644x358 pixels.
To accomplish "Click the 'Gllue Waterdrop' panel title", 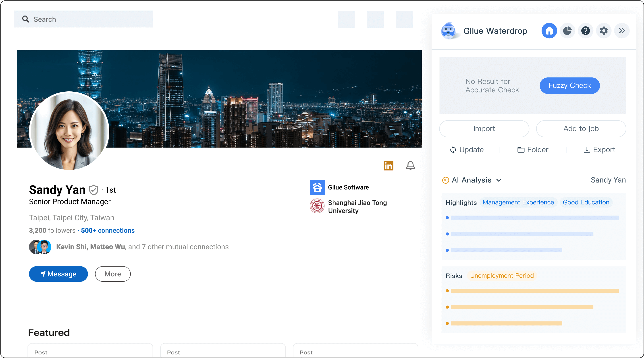I will point(495,31).
